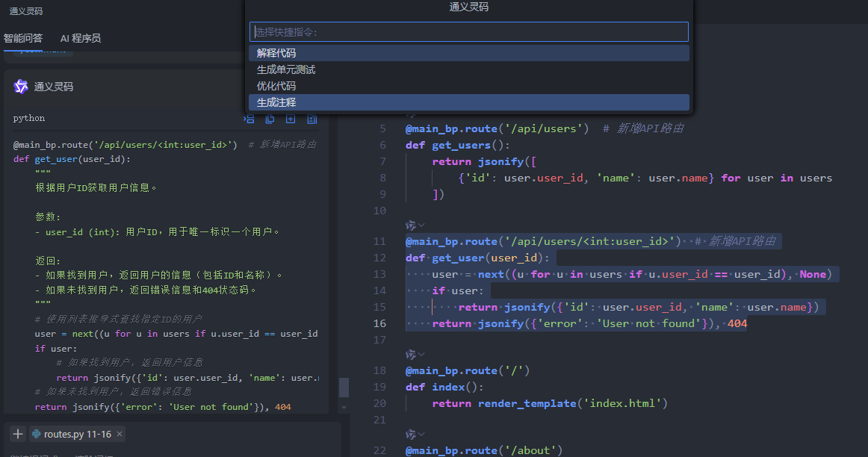The height and width of the screenshot is (457, 868).
Task: Click the new-file icon in python block header
Action: click(291, 119)
